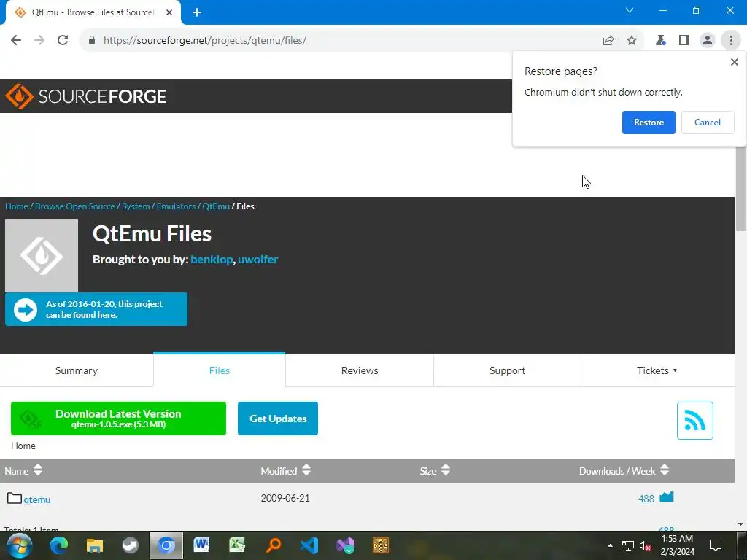Share this page via the share icon

point(608,41)
